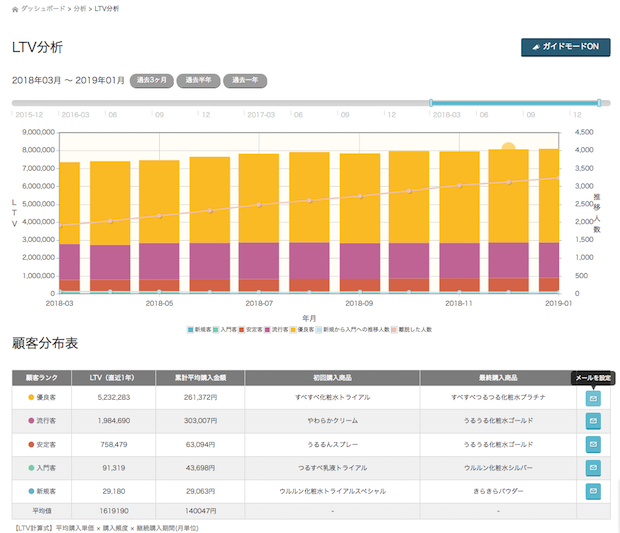620x533 pixels.
Task: Toggle 優良客 series in chart legend
Action: tap(306, 328)
